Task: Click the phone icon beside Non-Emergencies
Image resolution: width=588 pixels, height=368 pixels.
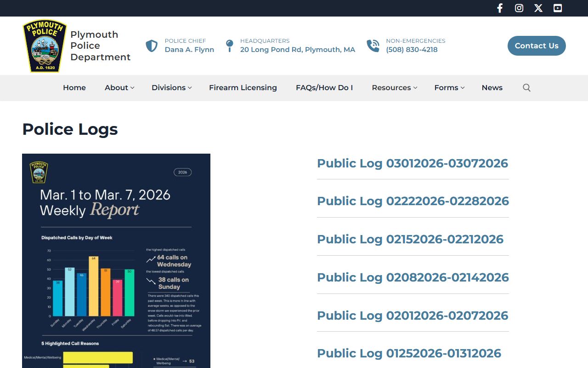Action: click(373, 46)
